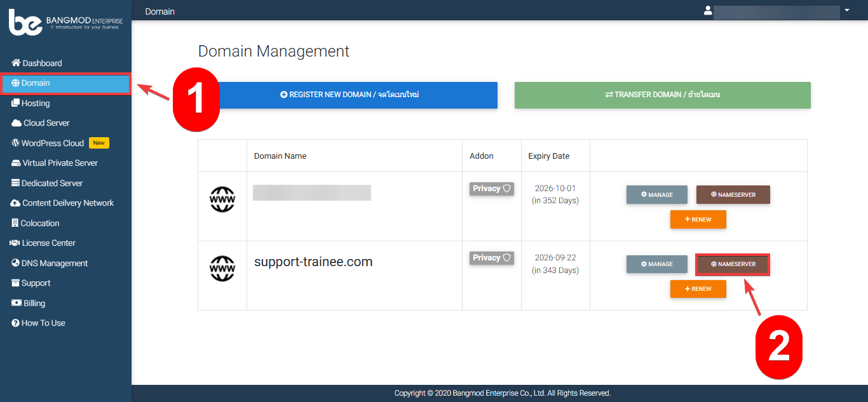868x402 pixels.
Task: Click globe icon for support-trainee.com
Action: click(x=222, y=269)
